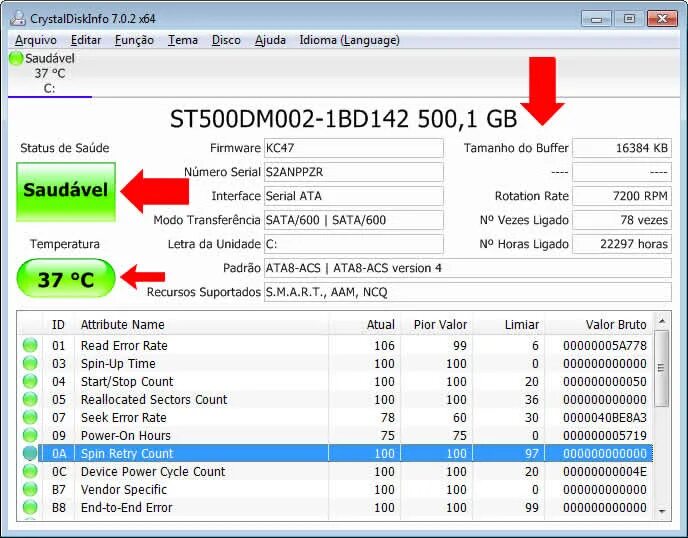Select the Seek Error Rate row
Viewport: 688px width, 538px height.
(335, 417)
